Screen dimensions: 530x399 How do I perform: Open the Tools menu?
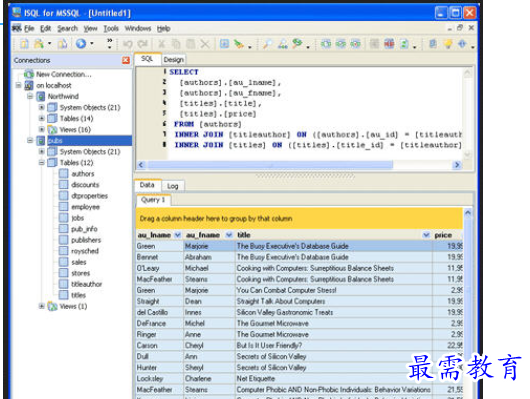pyautogui.click(x=111, y=28)
